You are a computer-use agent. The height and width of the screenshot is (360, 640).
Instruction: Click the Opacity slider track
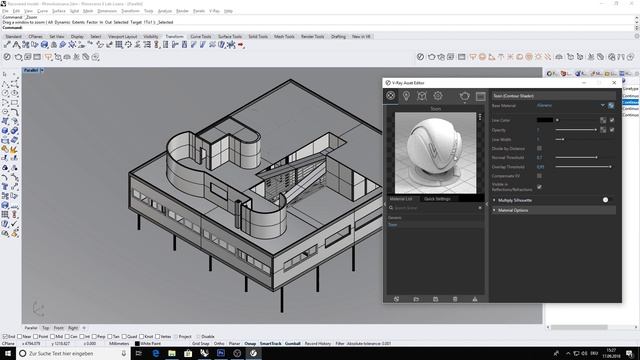pos(576,130)
